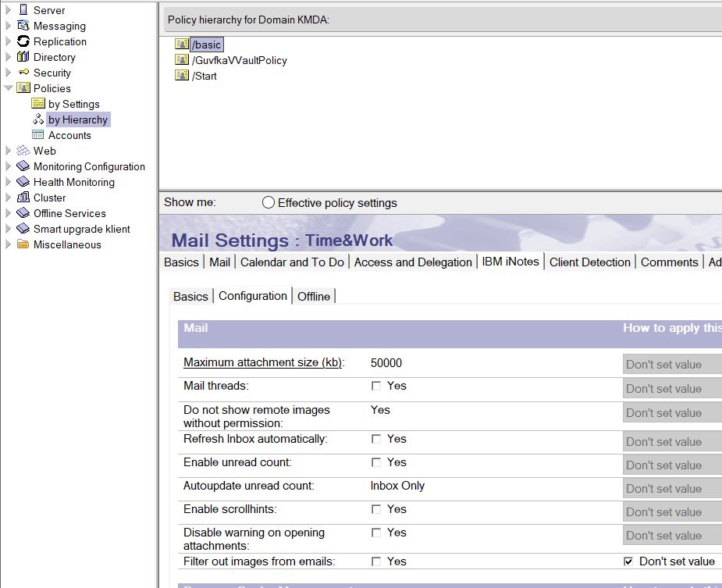Expand the Miscellaneous tree node
This screenshot has height=588, width=722.
tap(9, 244)
